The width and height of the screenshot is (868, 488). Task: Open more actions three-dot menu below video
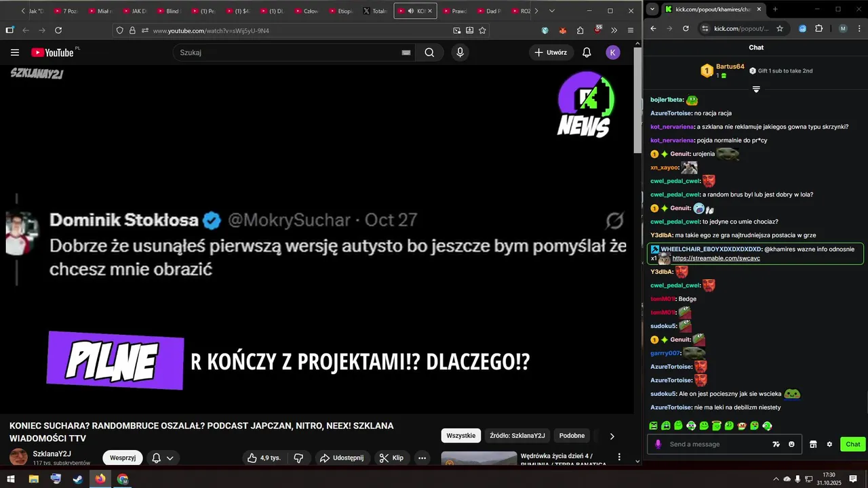pyautogui.click(x=422, y=458)
